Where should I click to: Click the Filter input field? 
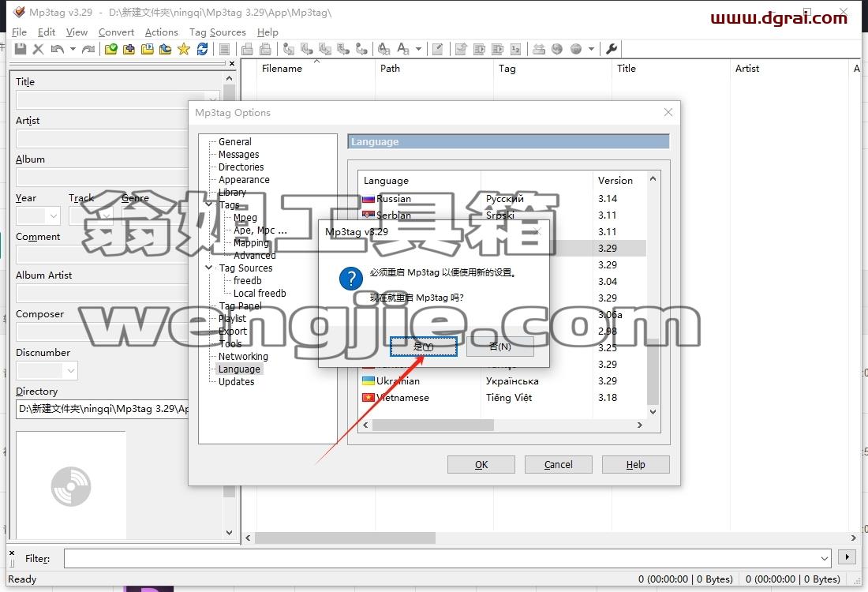(447, 558)
